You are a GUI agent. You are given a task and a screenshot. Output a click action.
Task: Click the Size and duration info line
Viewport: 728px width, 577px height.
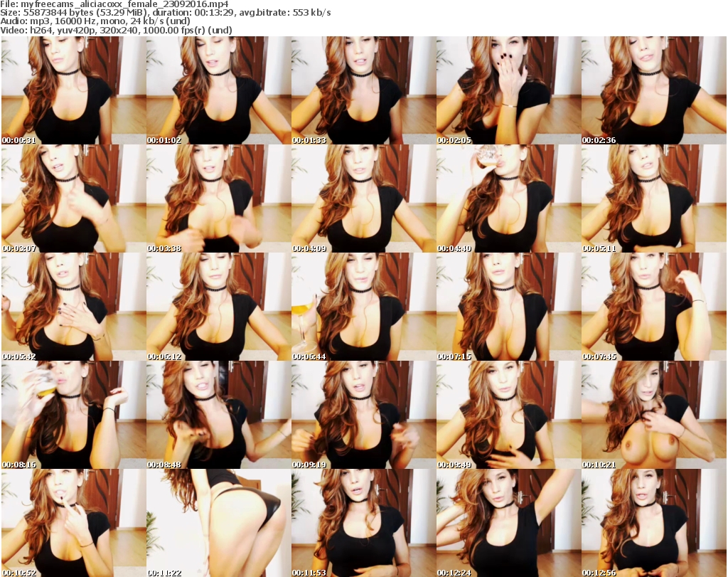click(x=166, y=13)
